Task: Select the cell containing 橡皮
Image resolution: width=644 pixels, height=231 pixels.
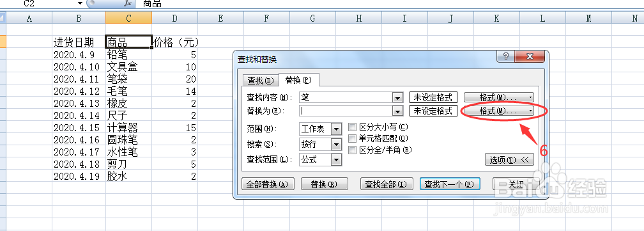Action: (128, 103)
